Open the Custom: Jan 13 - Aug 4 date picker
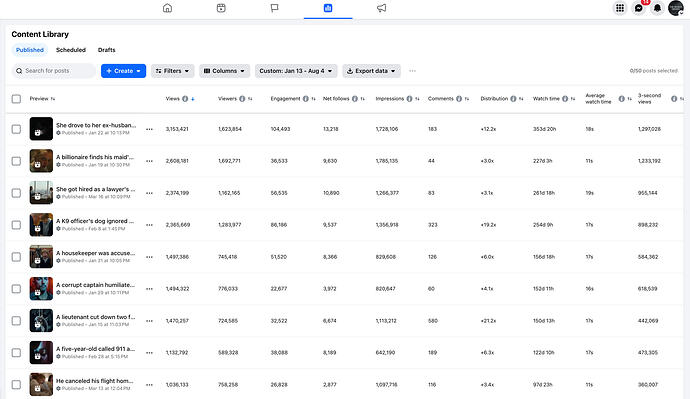Viewport: 690px width, 399px height. tap(296, 71)
